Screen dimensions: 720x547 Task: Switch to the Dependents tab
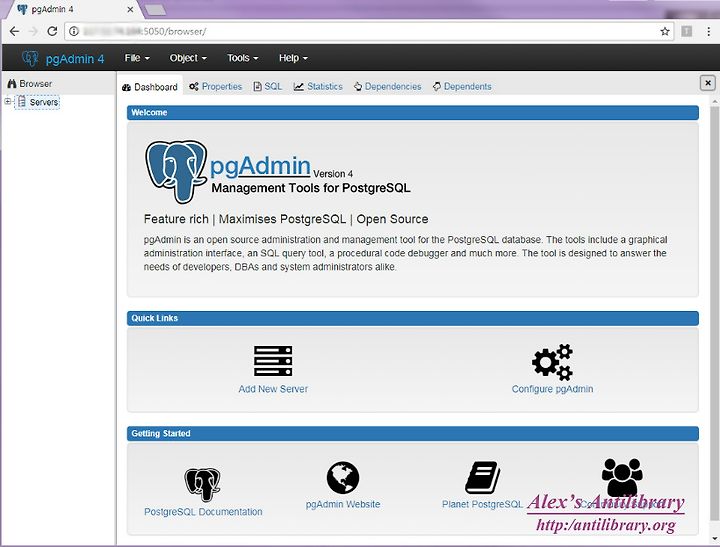[x=462, y=86]
